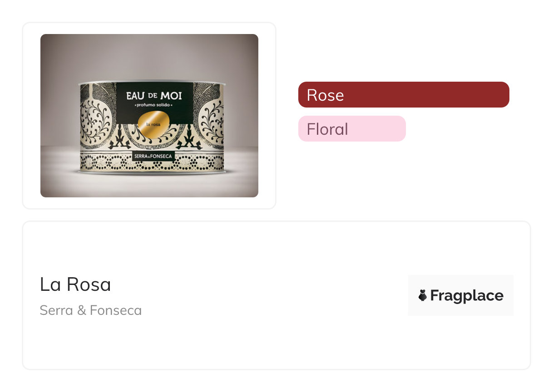The width and height of the screenshot is (553, 392).
Task: Open the La Rosa perfume title
Action: [x=75, y=284]
